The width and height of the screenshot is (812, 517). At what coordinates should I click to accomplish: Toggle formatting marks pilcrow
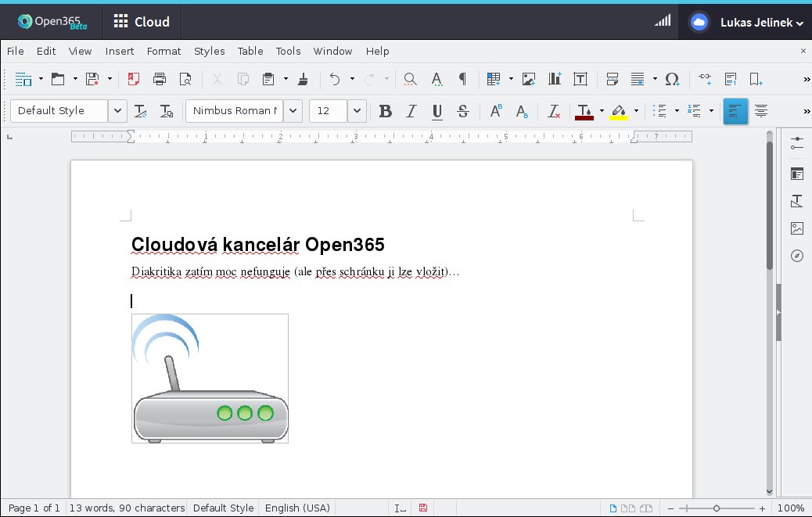462,79
